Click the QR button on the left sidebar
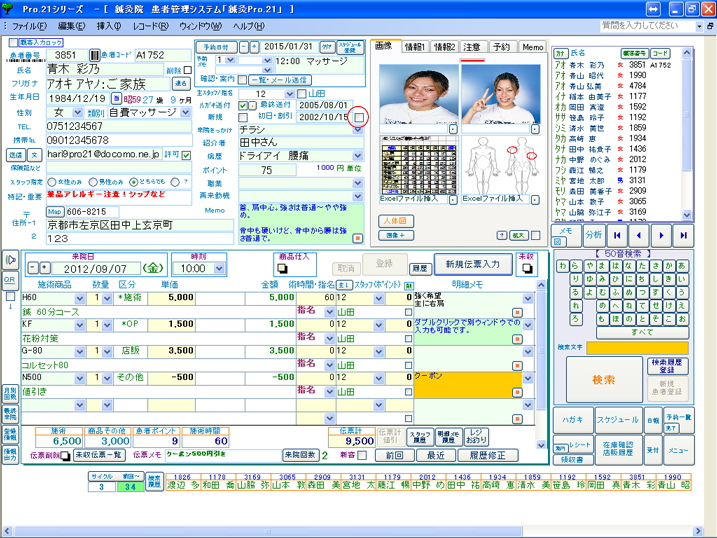717x538 pixels. [x=9, y=279]
